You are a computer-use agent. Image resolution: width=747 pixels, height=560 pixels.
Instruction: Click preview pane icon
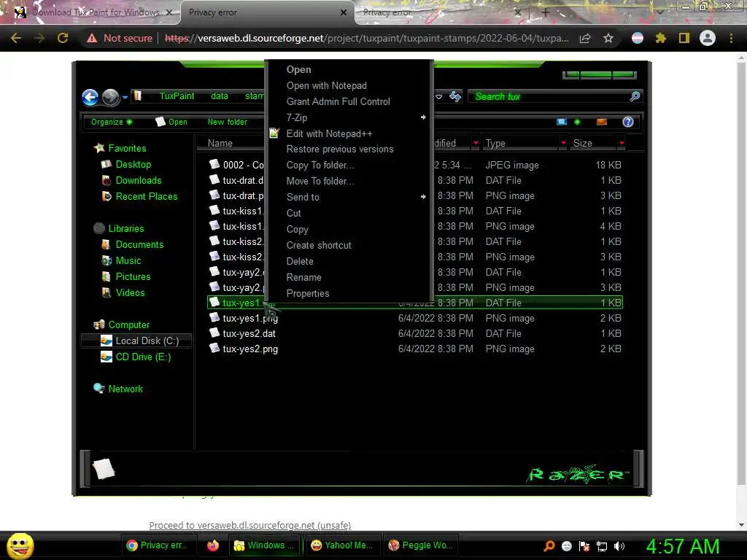602,122
